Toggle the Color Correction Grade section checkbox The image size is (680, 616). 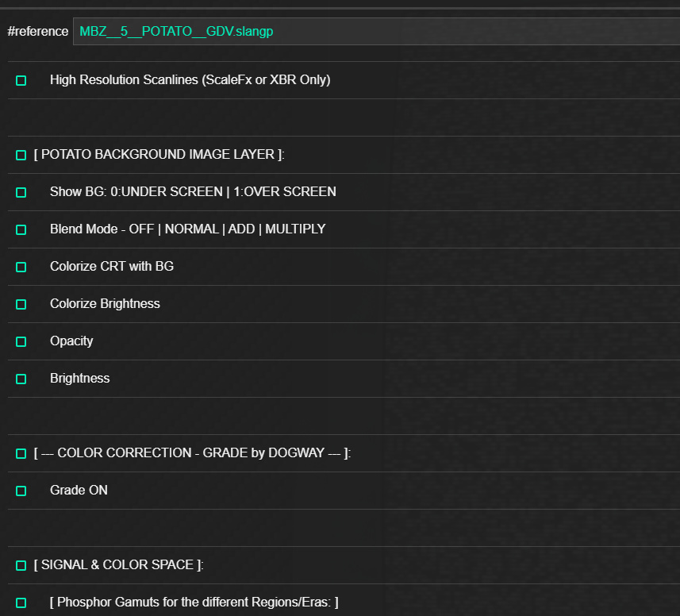21,453
